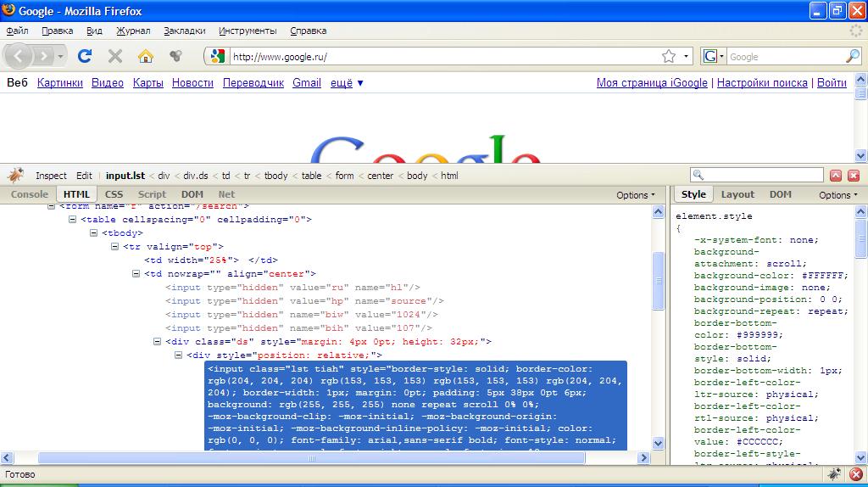Open the Переводчик link
Viewport: 868px width, 487px height.
coord(253,83)
